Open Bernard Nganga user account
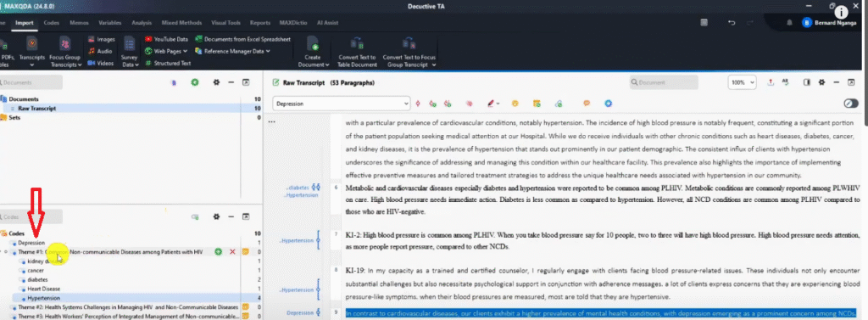This screenshot has width=868, height=320. click(x=829, y=23)
